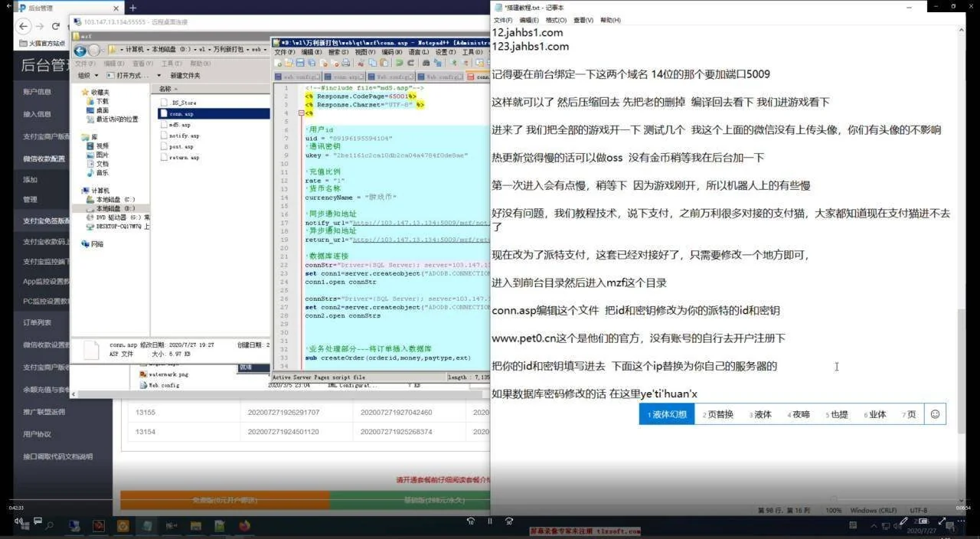The height and width of the screenshot is (539, 980).
Task: Click the browser back arrow button
Action: pos(24,26)
